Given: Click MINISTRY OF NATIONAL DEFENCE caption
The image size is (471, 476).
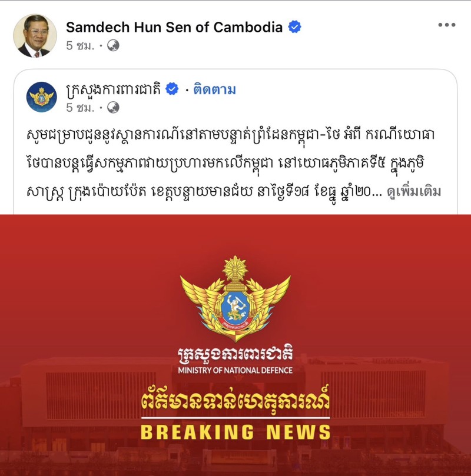Looking at the screenshot, I should (x=235, y=370).
